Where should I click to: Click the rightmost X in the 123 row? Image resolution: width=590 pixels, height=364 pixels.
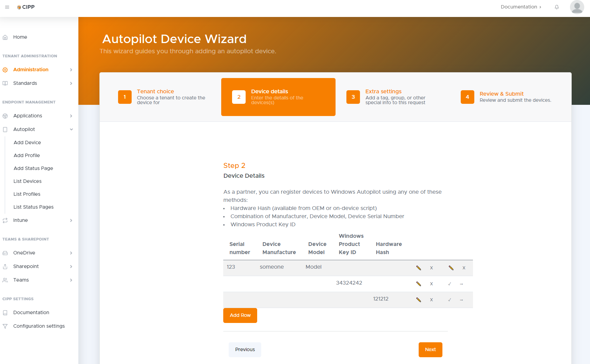pos(464,268)
